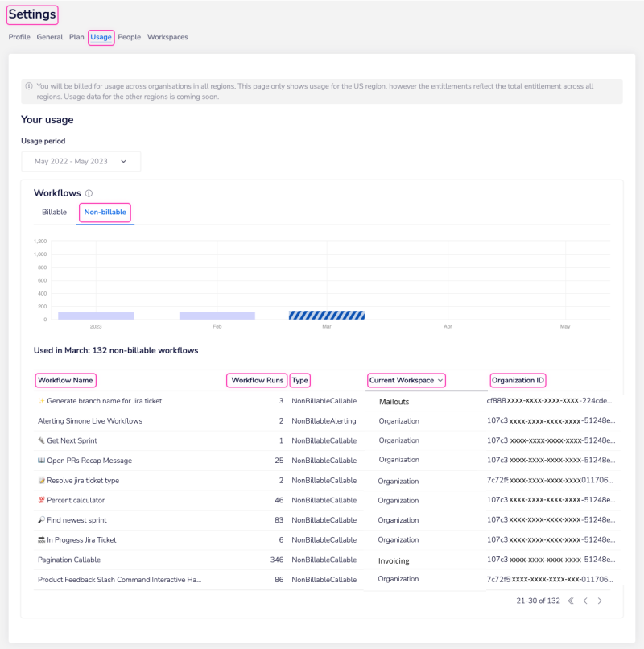The width and height of the screenshot is (644, 649).
Task: Open the Workspaces settings tab
Action: [x=167, y=37]
